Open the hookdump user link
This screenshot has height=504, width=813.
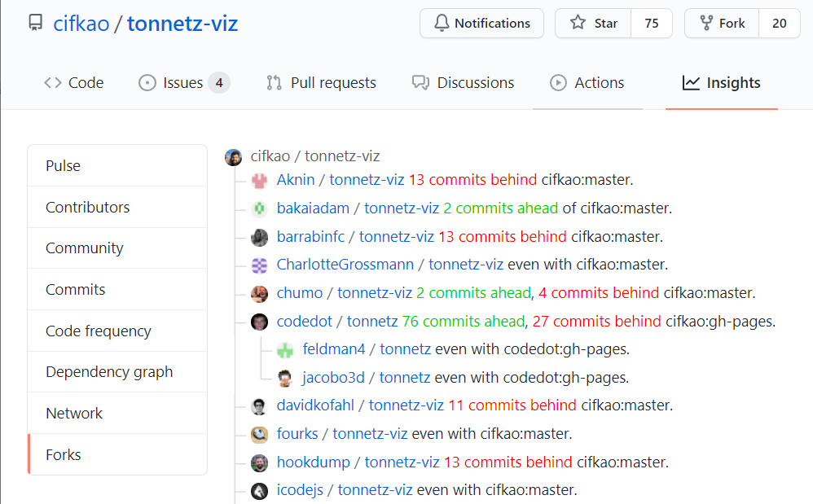pyautogui.click(x=313, y=462)
